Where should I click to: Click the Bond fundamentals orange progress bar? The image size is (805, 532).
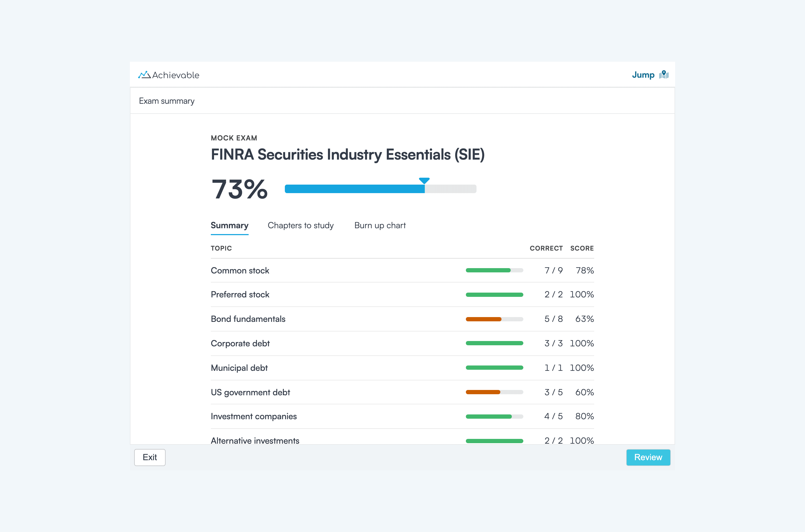click(494, 319)
